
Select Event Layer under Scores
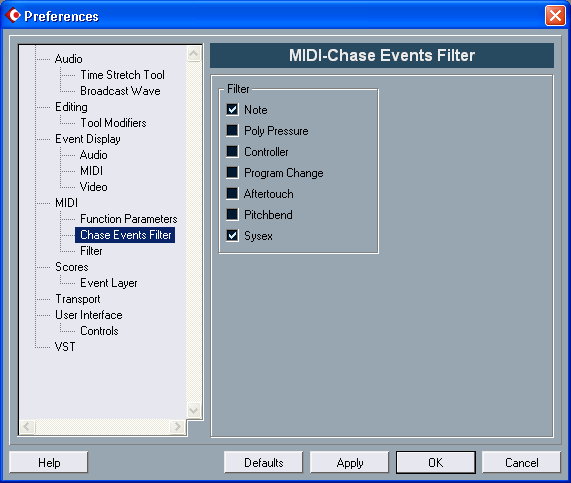[x=109, y=283]
